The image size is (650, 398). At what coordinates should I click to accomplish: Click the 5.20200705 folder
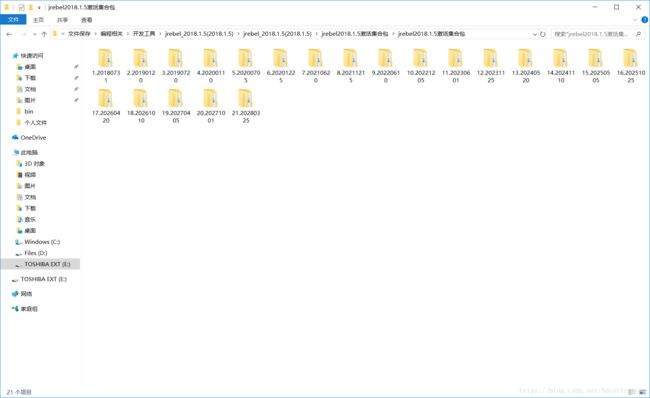click(245, 66)
